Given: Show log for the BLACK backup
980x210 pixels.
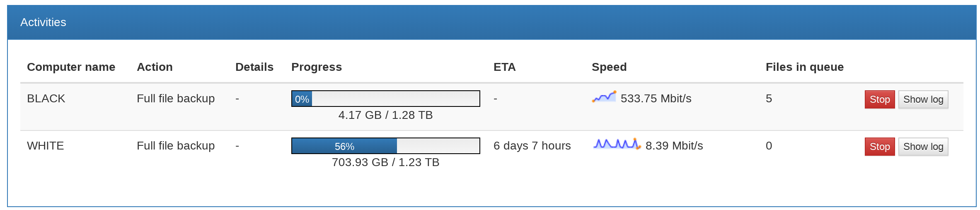Looking at the screenshot, I should pos(923,99).
